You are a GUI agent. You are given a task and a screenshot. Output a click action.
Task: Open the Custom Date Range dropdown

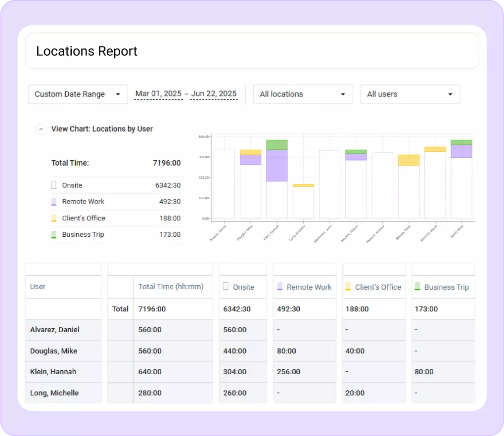77,94
